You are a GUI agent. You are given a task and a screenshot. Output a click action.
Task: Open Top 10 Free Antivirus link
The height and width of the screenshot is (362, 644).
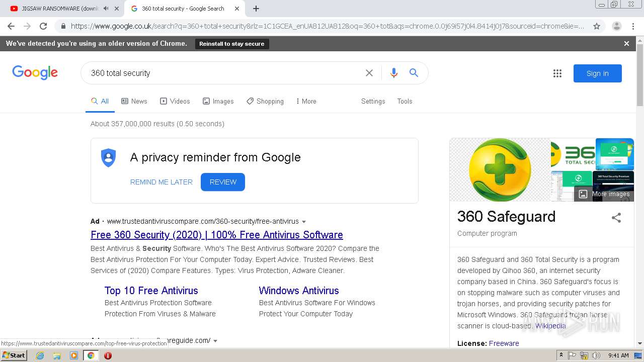coord(151,291)
